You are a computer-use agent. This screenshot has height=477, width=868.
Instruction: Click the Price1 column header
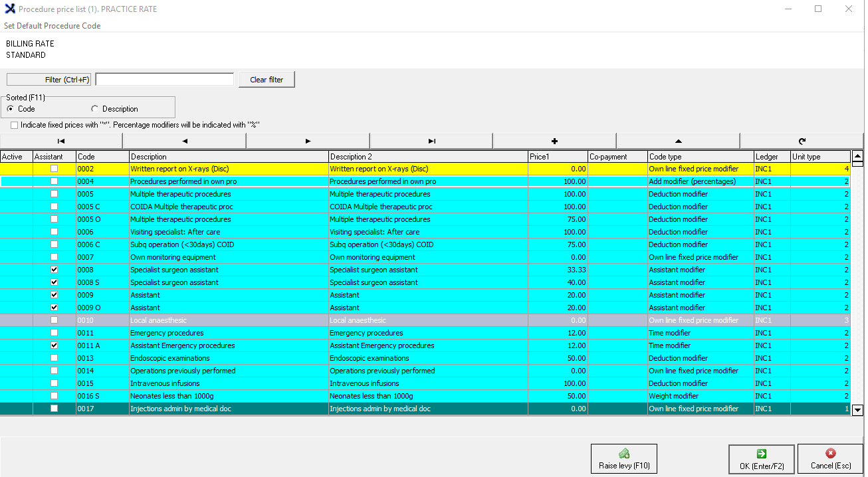pos(557,157)
